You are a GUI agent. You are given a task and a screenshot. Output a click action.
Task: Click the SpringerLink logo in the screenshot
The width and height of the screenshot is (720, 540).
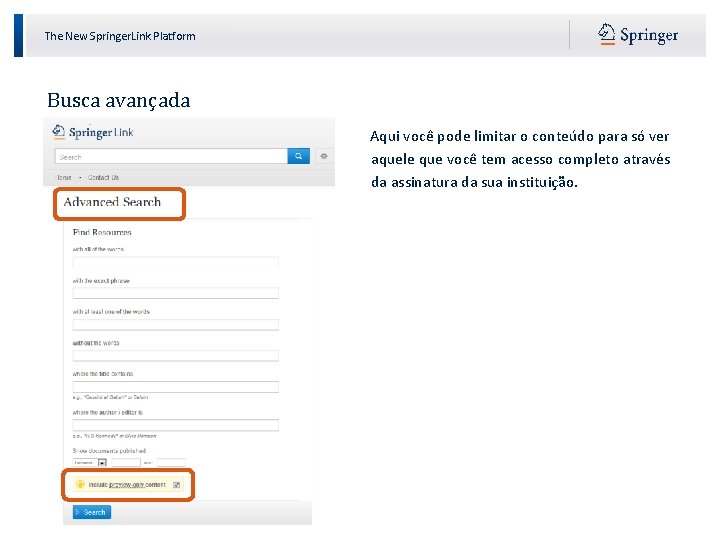pyautogui.click(x=92, y=132)
